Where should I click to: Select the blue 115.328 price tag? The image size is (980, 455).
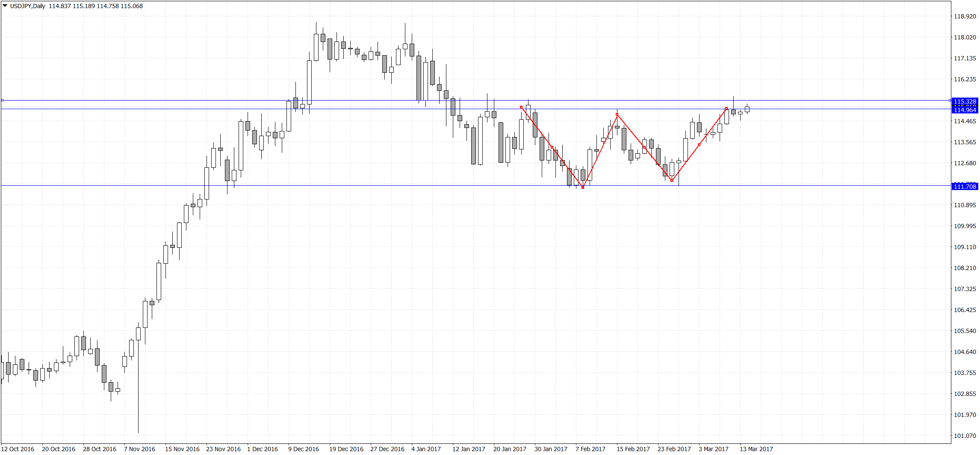point(965,101)
